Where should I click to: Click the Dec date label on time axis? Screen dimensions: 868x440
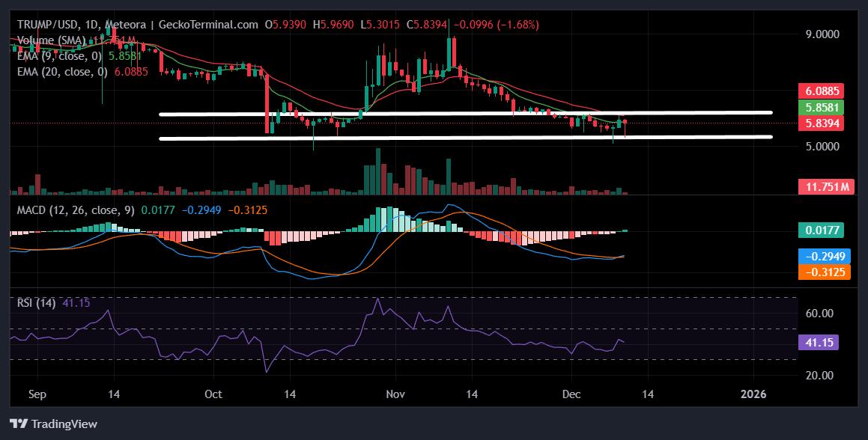click(571, 394)
